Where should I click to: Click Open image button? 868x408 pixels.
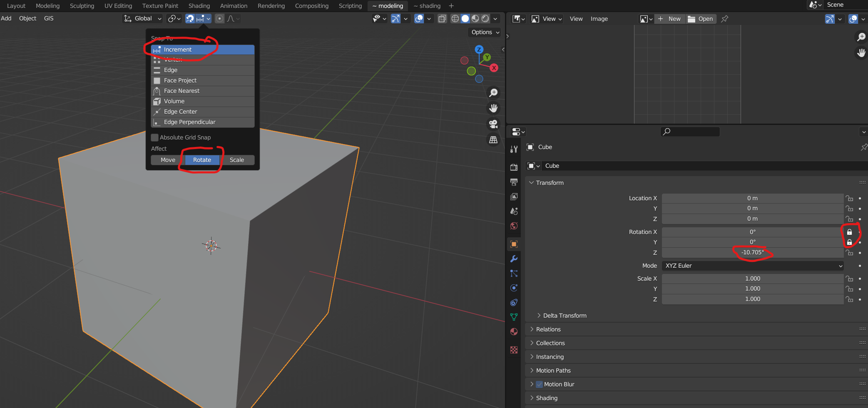[x=701, y=19]
